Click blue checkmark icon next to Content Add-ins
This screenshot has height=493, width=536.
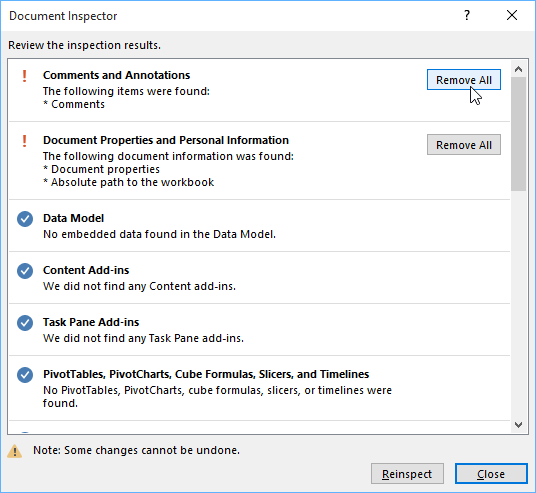(x=25, y=271)
